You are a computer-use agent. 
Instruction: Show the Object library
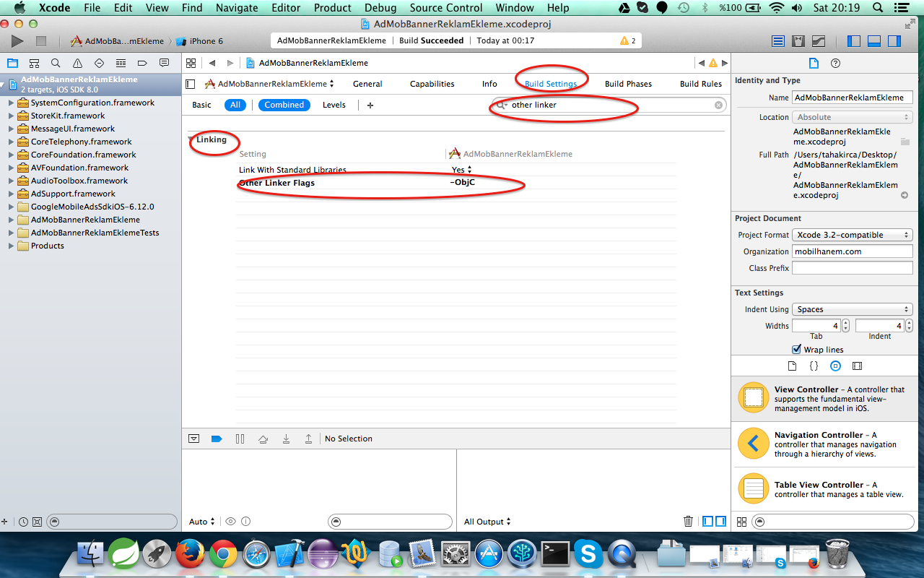[835, 366]
